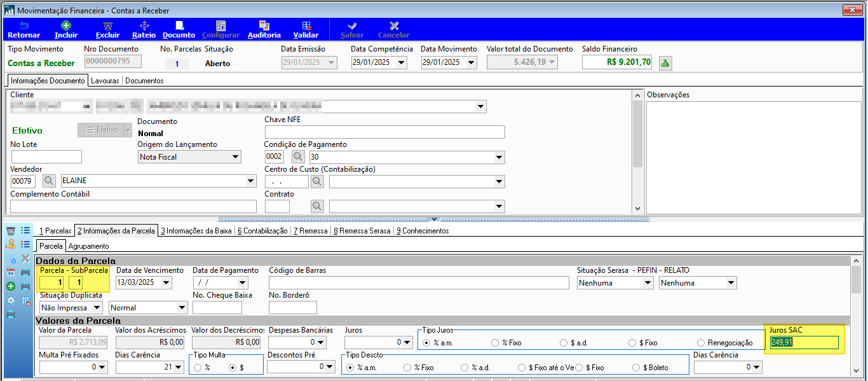This screenshot has width=868, height=381.
Task: Open Auditoria from the toolbar
Action: pyautogui.click(x=264, y=30)
